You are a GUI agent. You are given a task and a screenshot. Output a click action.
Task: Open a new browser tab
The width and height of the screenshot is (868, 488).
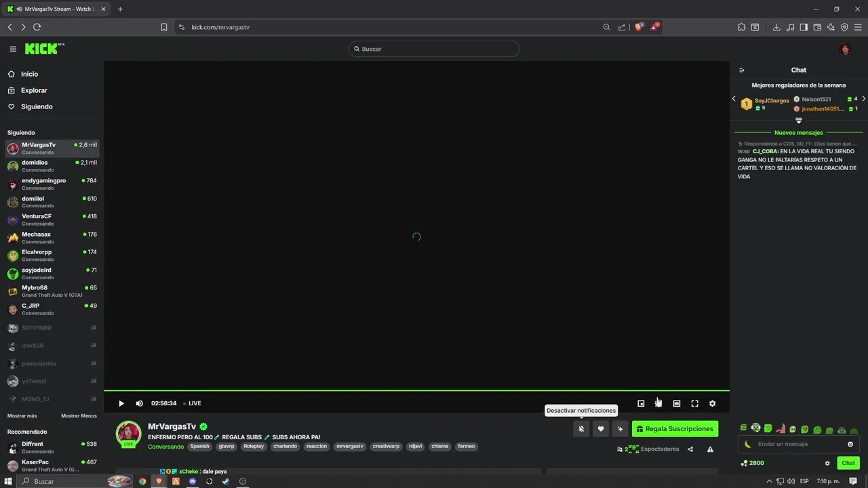[x=120, y=9]
